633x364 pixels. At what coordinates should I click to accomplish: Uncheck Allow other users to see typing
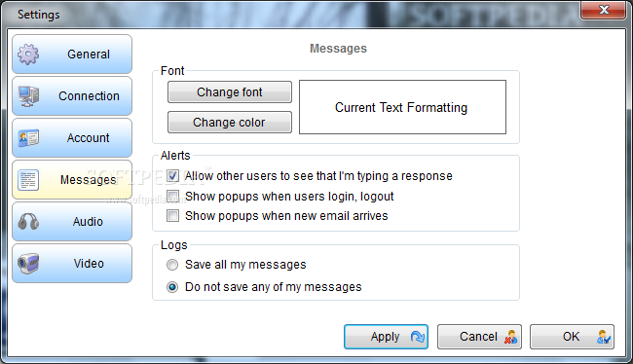[x=172, y=176]
